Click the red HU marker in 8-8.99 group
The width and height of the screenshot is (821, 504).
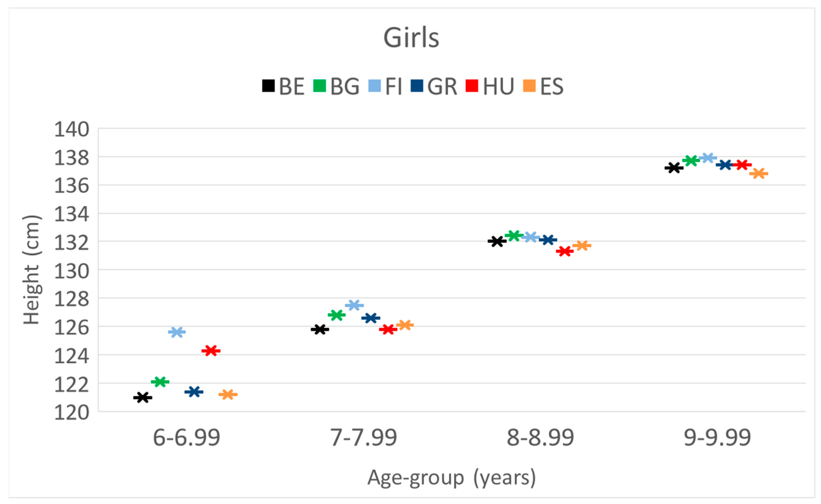564,251
